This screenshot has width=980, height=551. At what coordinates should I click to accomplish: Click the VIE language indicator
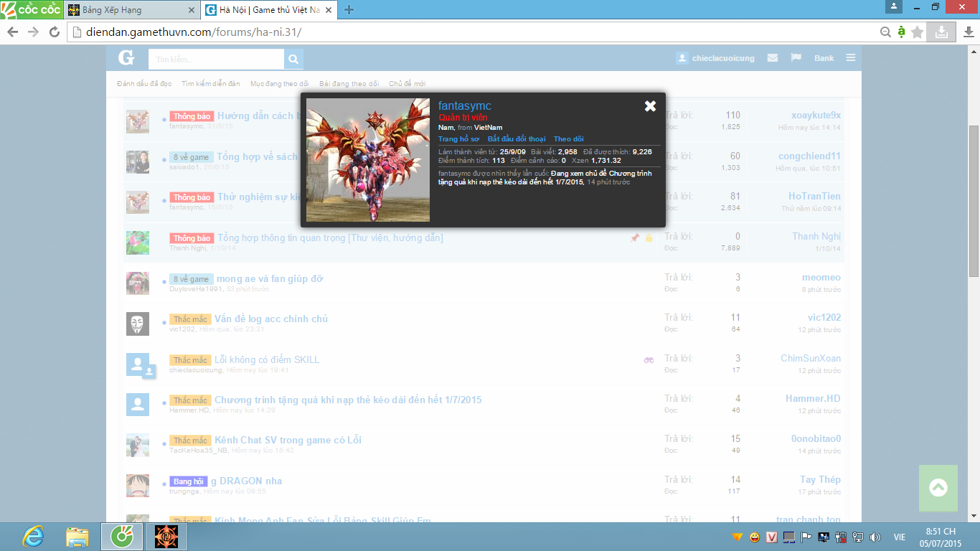click(899, 537)
